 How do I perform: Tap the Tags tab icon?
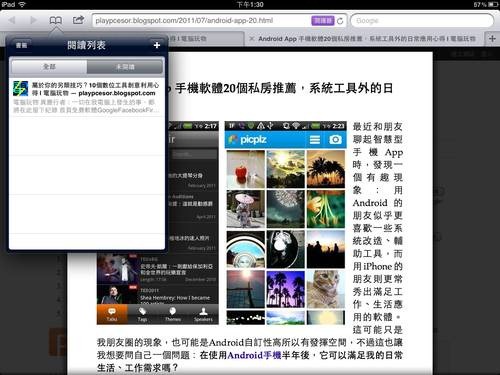pyautogui.click(x=142, y=314)
